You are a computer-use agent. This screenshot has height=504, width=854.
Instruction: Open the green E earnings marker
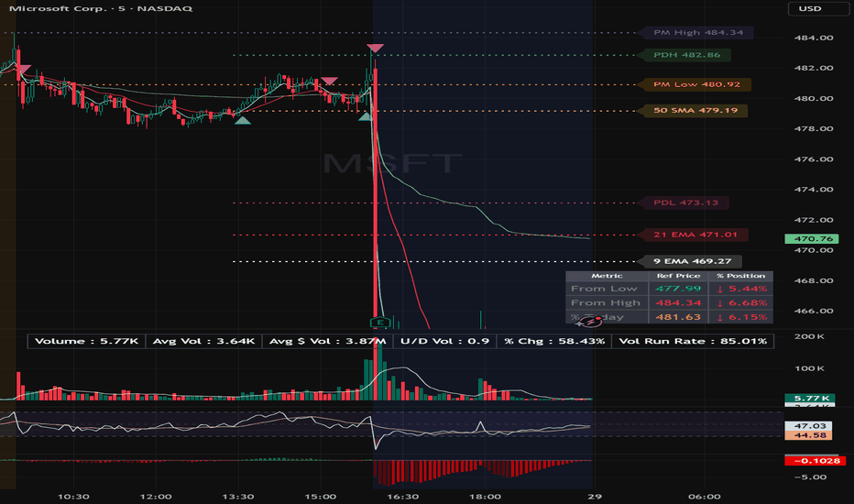(380, 322)
